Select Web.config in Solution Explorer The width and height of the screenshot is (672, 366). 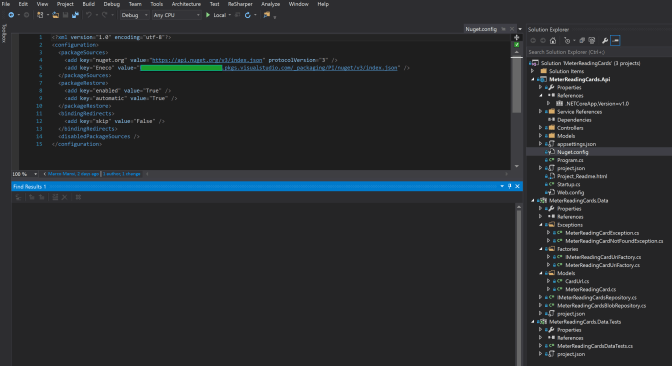click(x=570, y=192)
